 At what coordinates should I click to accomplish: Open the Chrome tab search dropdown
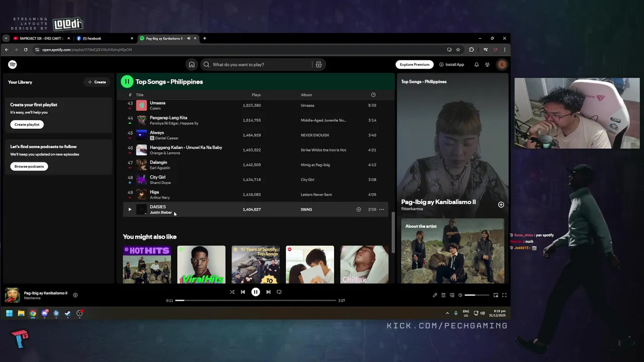click(x=6, y=38)
